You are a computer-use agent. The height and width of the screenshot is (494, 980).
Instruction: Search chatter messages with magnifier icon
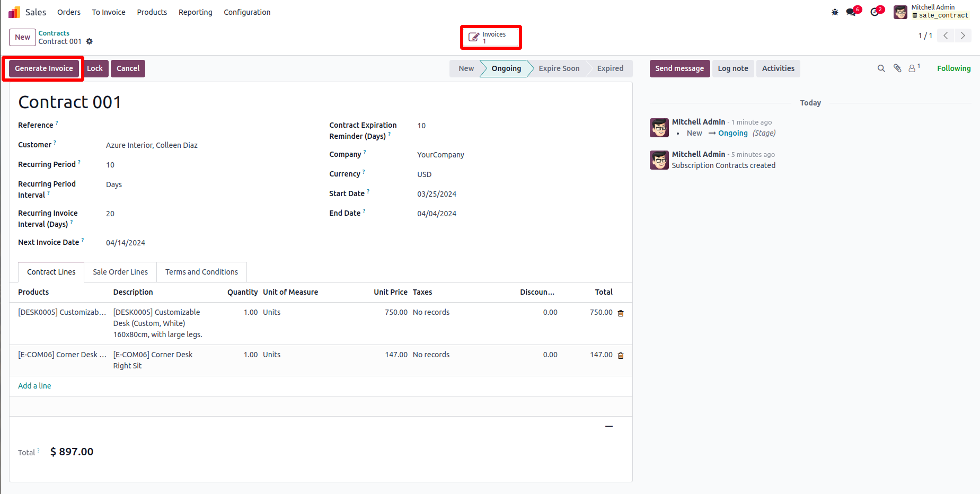pos(881,68)
